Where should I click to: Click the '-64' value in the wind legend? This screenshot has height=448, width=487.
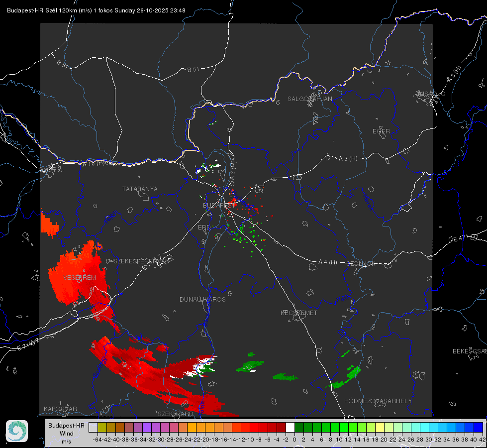pyautogui.click(x=97, y=440)
